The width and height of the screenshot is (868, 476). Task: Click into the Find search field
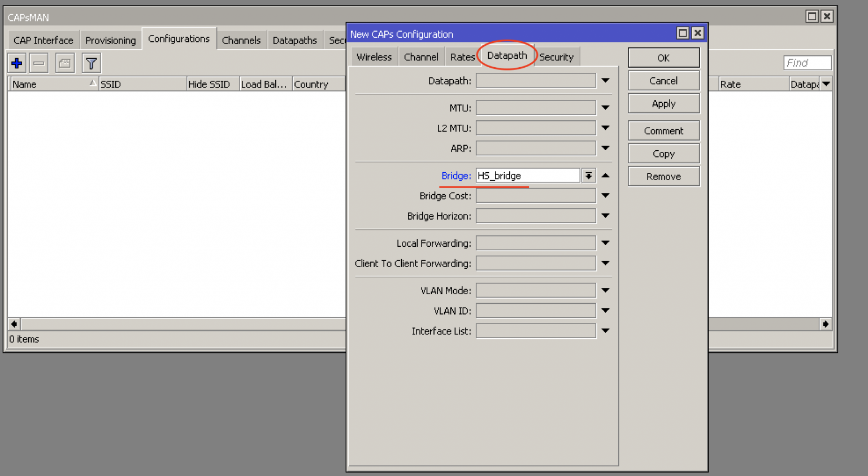[807, 63]
